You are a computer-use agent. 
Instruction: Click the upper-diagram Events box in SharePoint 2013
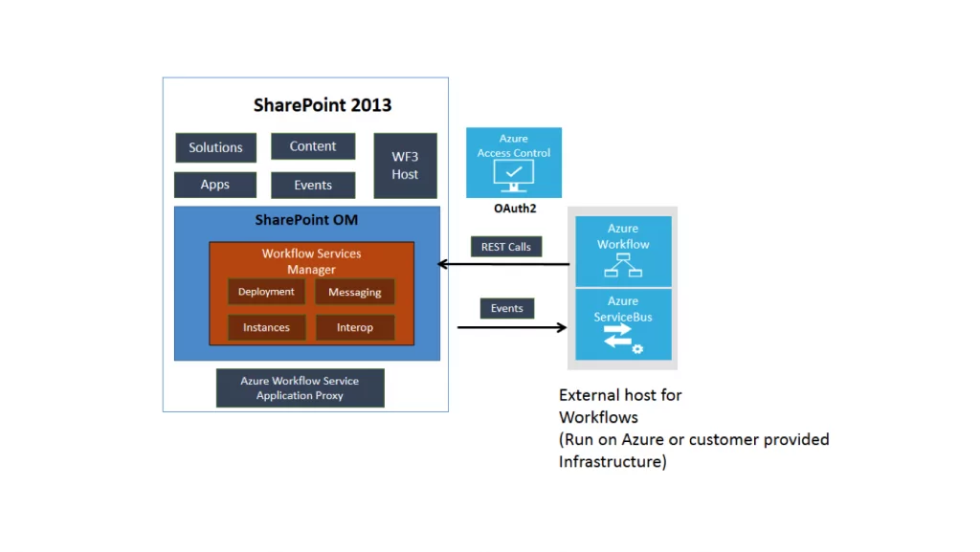tap(313, 185)
